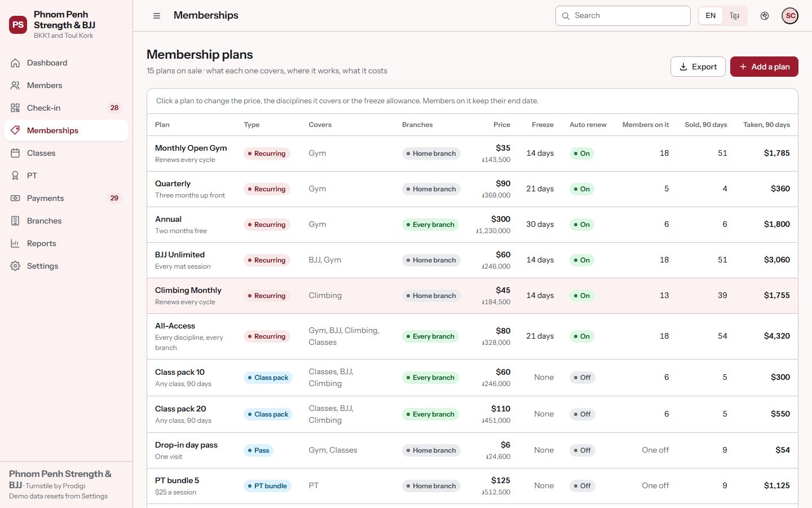Click the Classes calendar icon

tap(15, 153)
